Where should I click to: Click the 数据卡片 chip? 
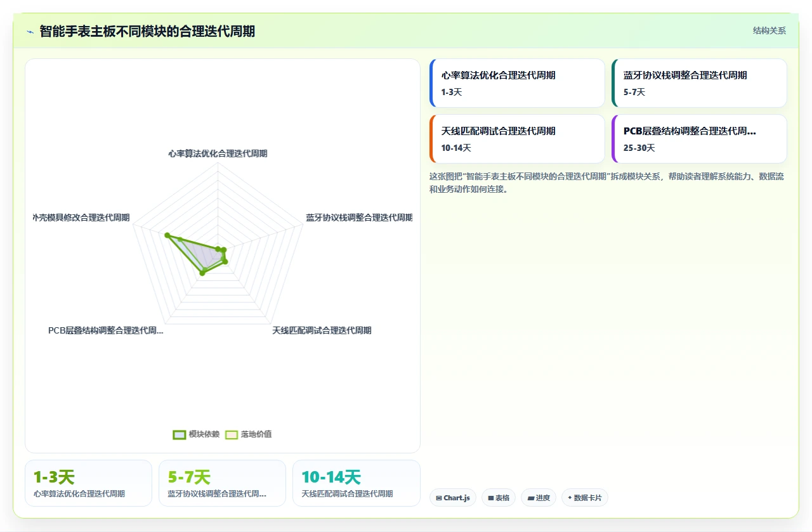pos(585,498)
